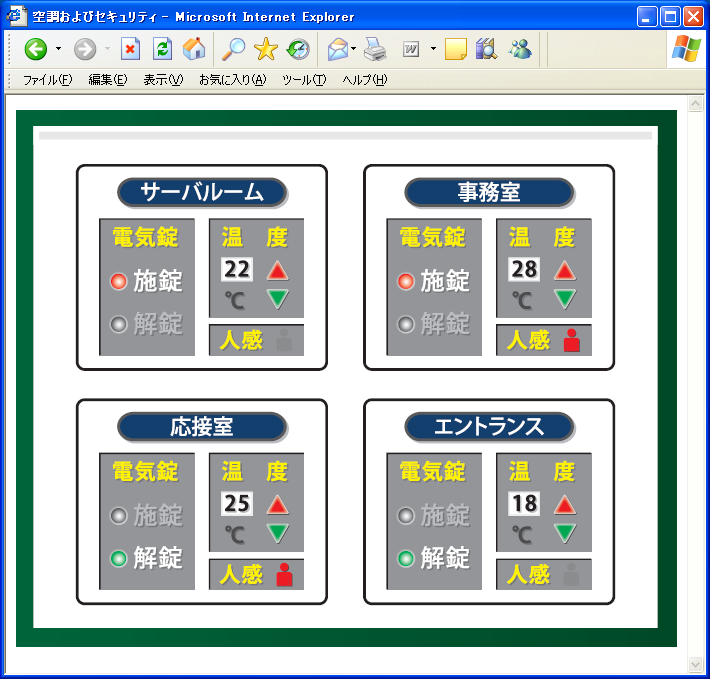The height and width of the screenshot is (679, 710).
Task: Click the 事務室 room title button
Action: [489, 192]
